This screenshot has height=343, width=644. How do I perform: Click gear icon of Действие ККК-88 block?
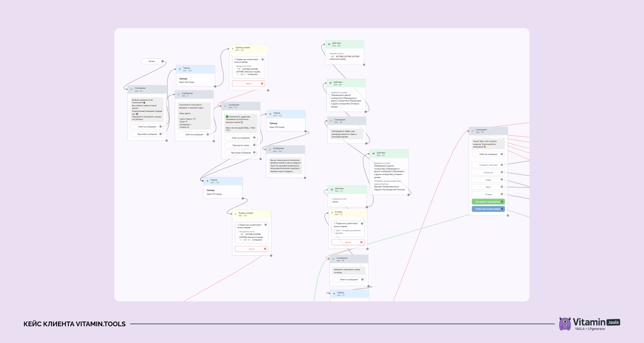point(329,44)
